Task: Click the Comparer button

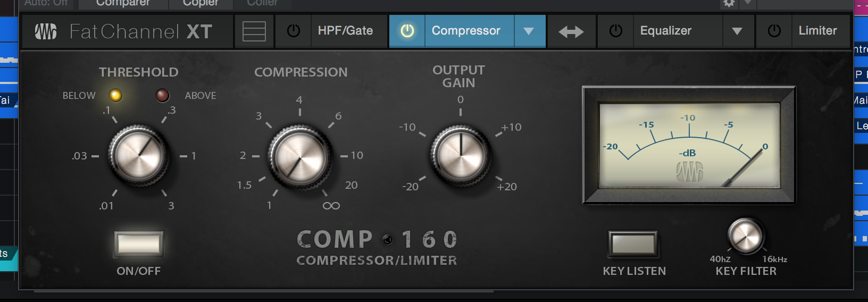Action: pos(123,3)
